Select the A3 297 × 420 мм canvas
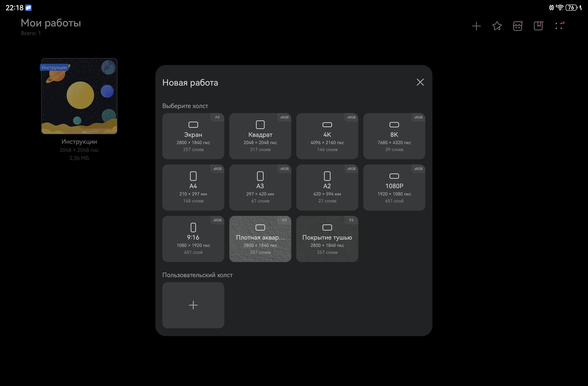 [x=260, y=187]
